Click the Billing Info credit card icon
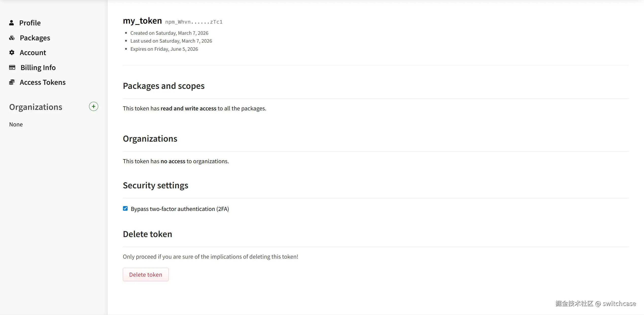This screenshot has height=315, width=644. coord(12,67)
